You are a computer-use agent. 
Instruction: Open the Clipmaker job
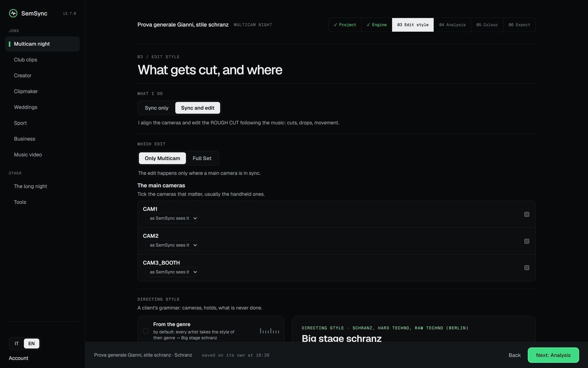(42, 91)
